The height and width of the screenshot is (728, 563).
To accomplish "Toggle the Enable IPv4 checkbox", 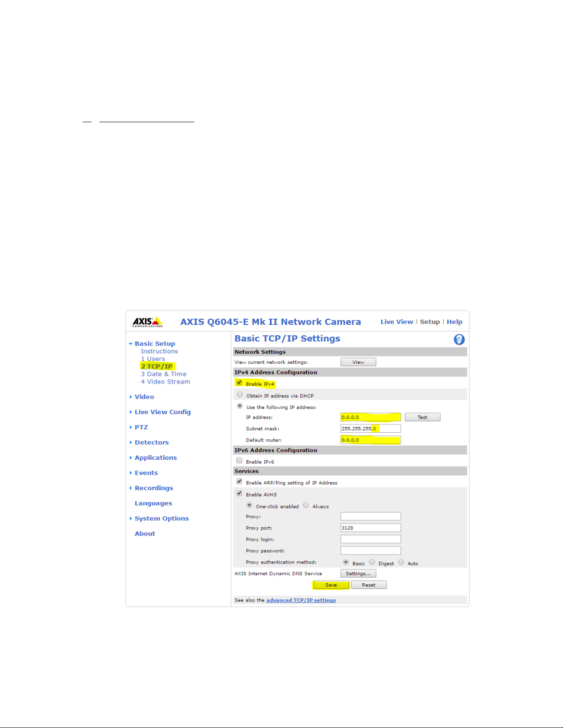I will (239, 383).
